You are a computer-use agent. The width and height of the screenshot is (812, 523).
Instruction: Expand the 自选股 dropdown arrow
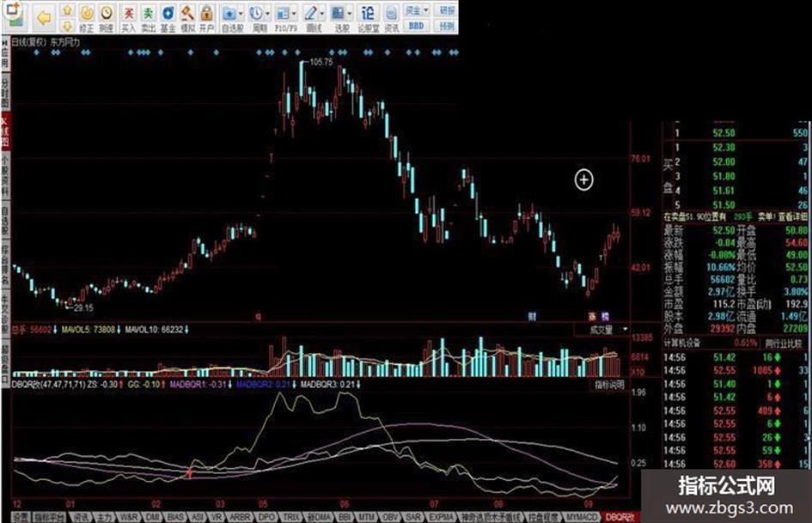[x=241, y=14]
